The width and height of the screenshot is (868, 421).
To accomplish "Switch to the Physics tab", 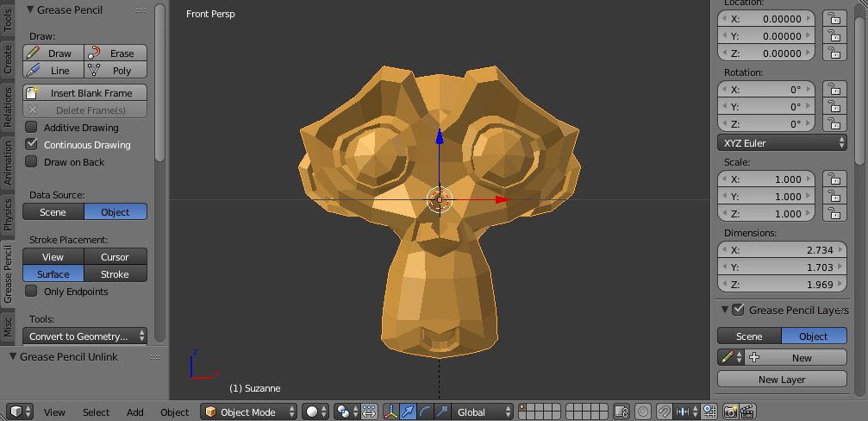I will point(8,215).
